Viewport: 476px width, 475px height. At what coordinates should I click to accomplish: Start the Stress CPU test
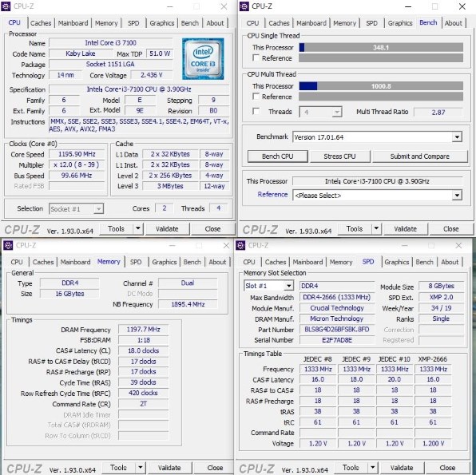[x=339, y=156]
